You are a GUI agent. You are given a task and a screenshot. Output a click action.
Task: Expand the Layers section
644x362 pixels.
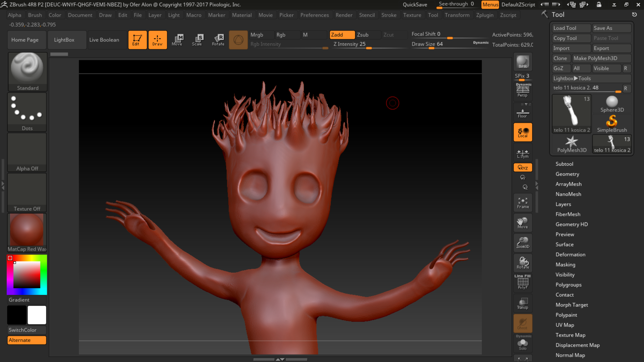point(563,204)
